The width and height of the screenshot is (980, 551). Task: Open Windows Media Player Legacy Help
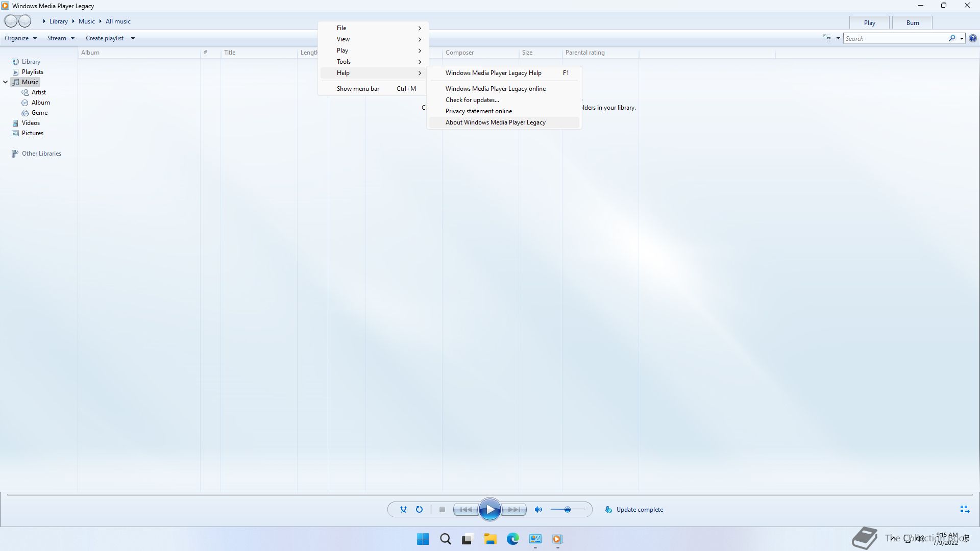(x=504, y=73)
